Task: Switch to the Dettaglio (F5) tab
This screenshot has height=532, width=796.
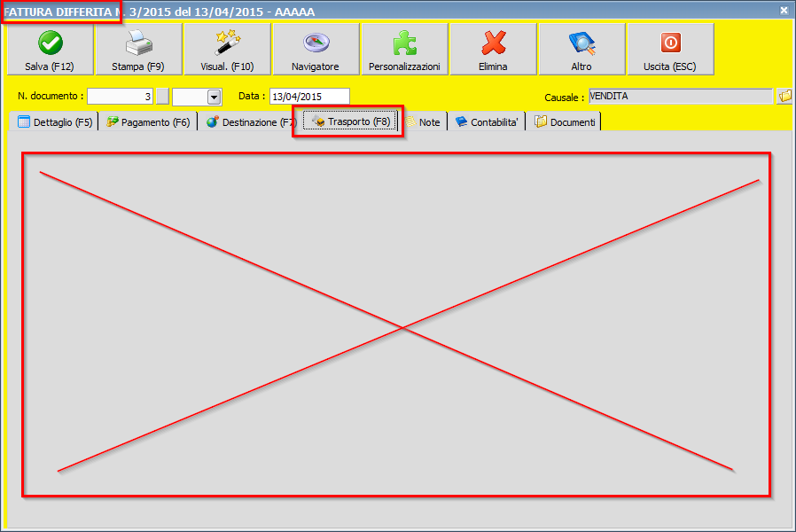Action: 54,122
